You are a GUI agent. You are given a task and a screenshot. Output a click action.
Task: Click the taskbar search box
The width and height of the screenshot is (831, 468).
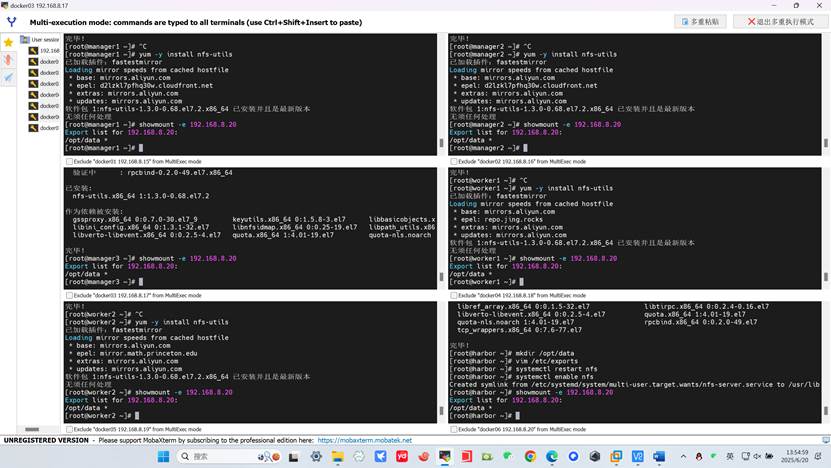(229, 456)
